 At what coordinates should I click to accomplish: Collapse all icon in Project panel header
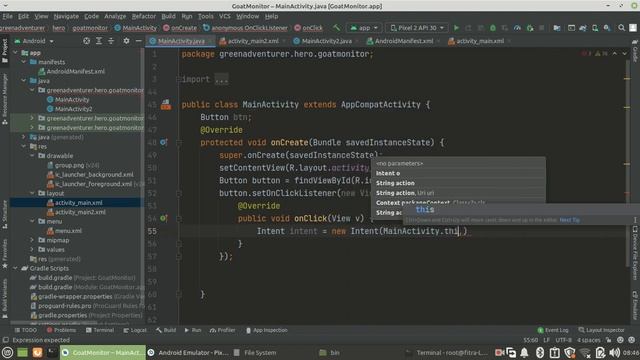point(111,41)
